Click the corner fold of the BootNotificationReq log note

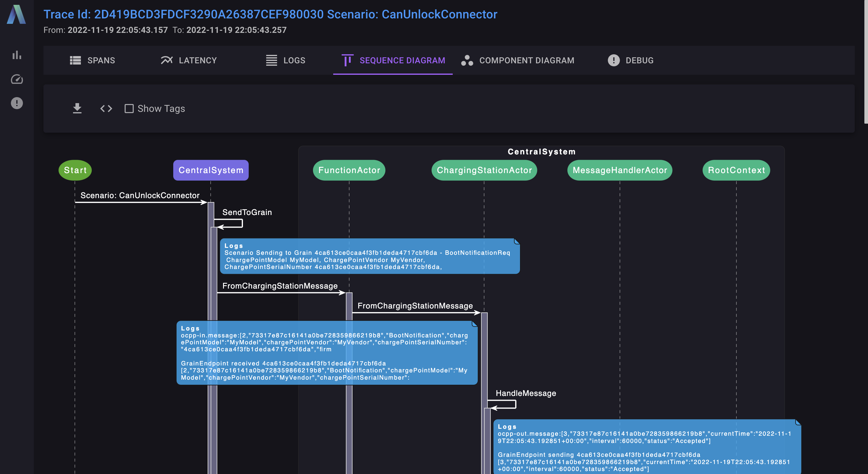point(517,242)
